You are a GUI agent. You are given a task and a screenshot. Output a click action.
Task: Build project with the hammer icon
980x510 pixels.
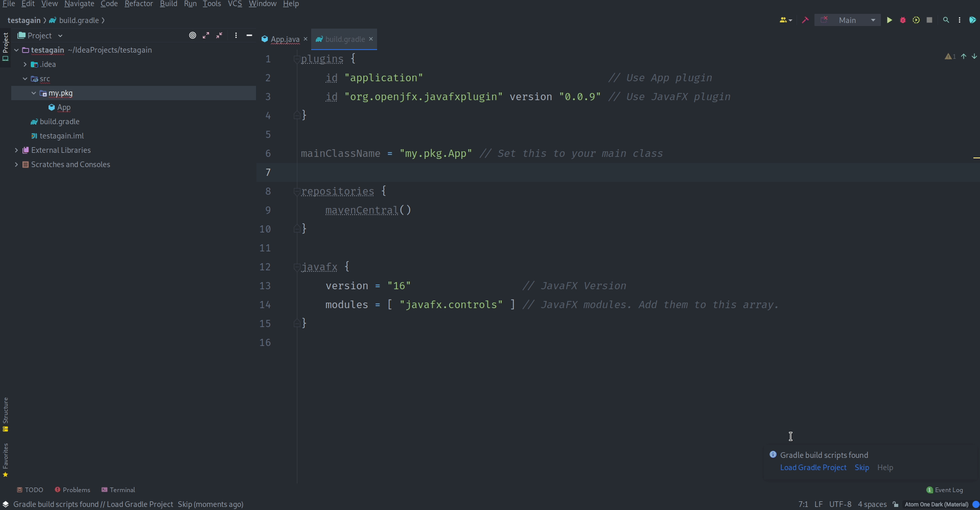[x=805, y=20]
